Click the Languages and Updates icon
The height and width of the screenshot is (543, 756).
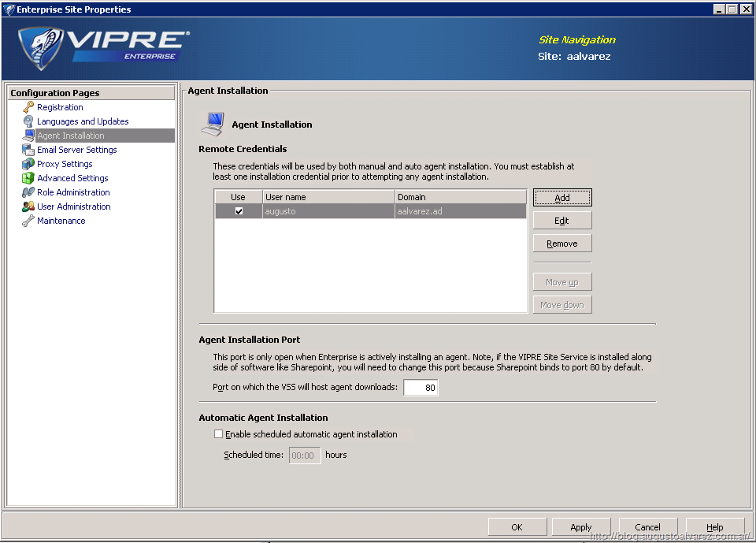coord(28,121)
